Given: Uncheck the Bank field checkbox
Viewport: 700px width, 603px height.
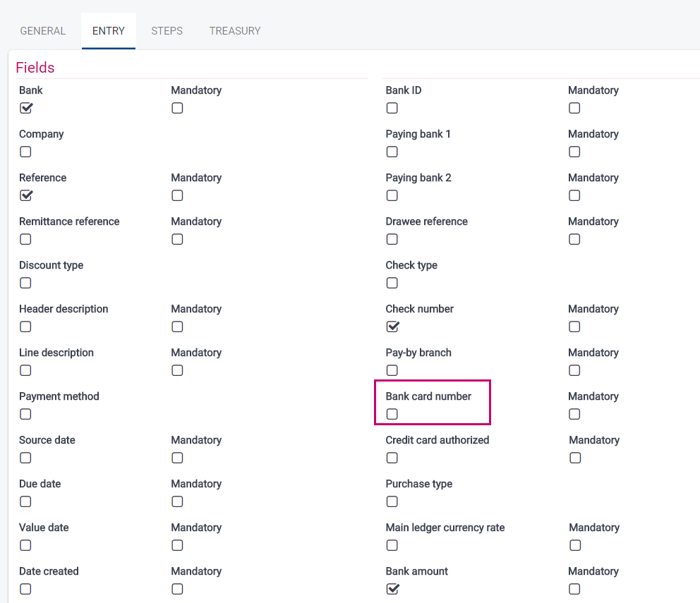Looking at the screenshot, I should coord(26,108).
